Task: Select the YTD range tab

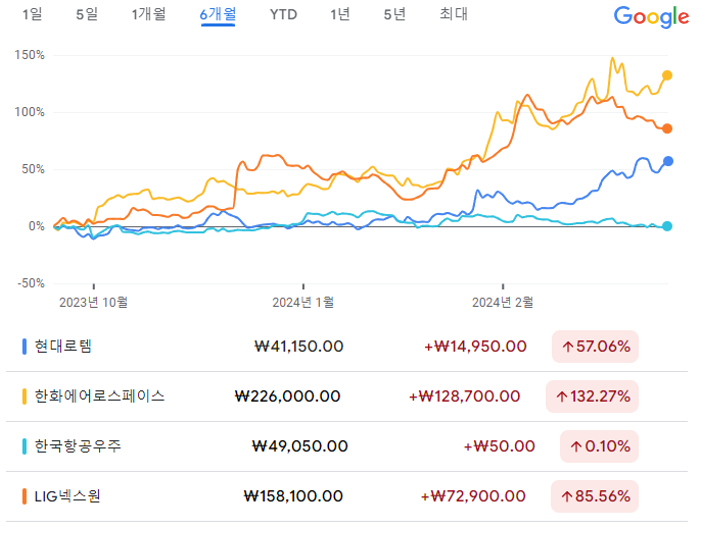Action: [x=283, y=14]
